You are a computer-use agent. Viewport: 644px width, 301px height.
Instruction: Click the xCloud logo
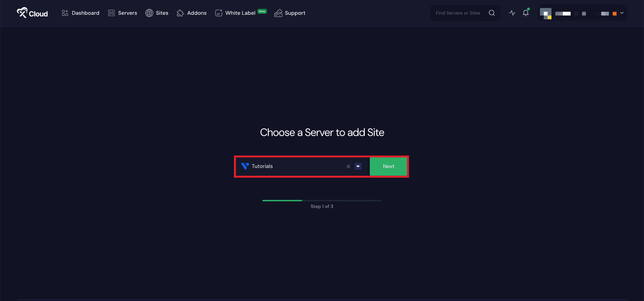tap(32, 13)
